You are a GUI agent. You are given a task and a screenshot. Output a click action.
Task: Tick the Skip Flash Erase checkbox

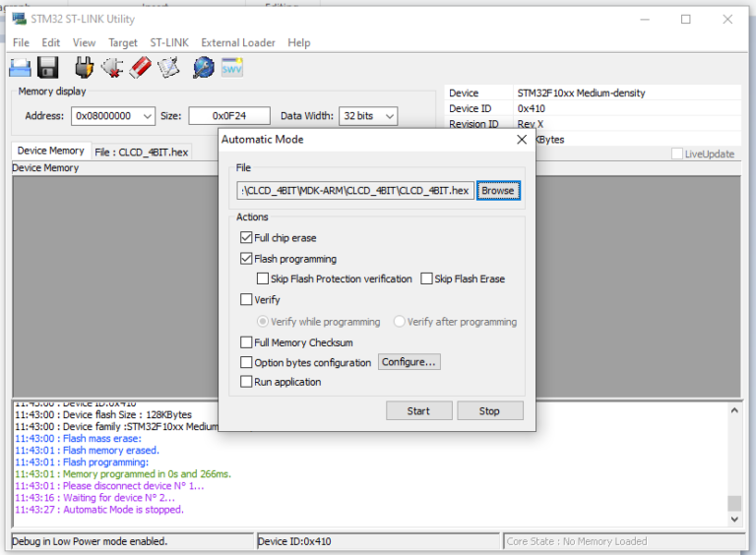tap(426, 279)
